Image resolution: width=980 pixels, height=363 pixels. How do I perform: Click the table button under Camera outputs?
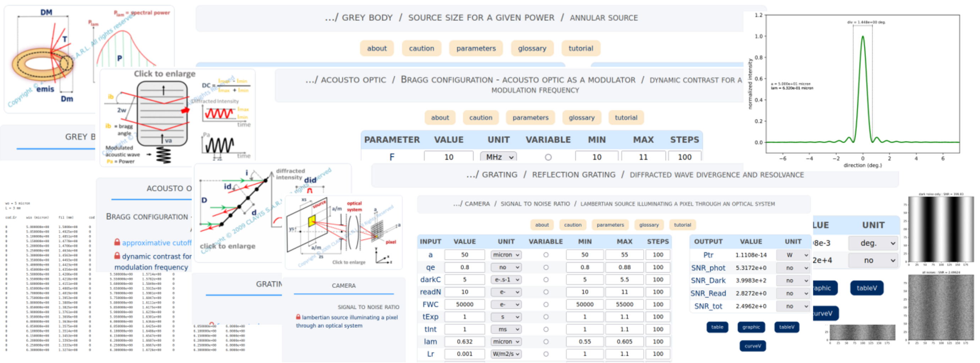point(717,327)
